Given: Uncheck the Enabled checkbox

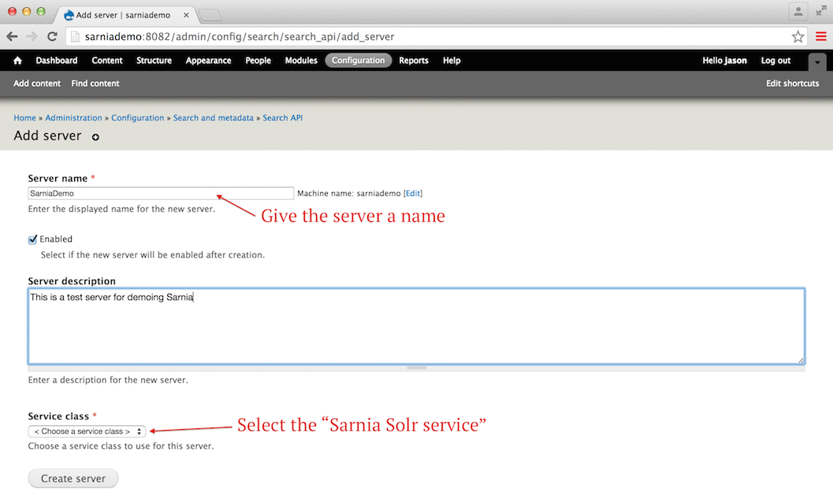Looking at the screenshot, I should click(33, 239).
